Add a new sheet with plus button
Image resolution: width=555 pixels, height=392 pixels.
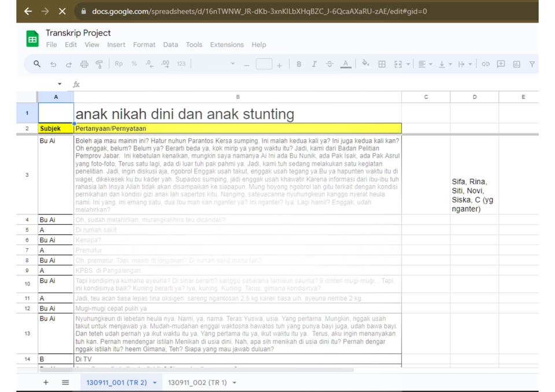(x=46, y=382)
